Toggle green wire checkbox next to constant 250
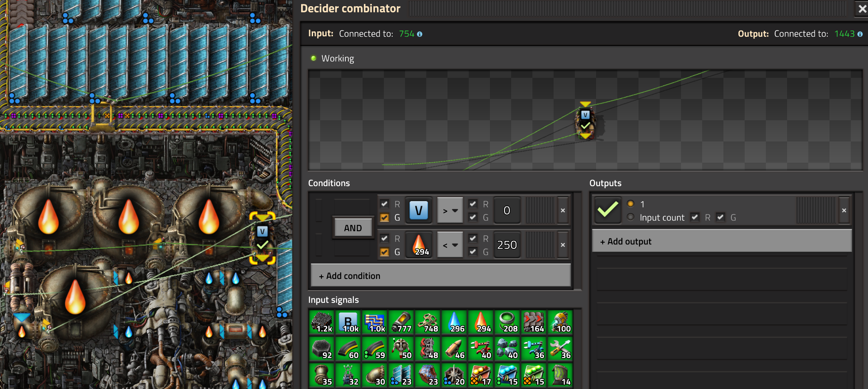868x389 pixels. coord(473,252)
